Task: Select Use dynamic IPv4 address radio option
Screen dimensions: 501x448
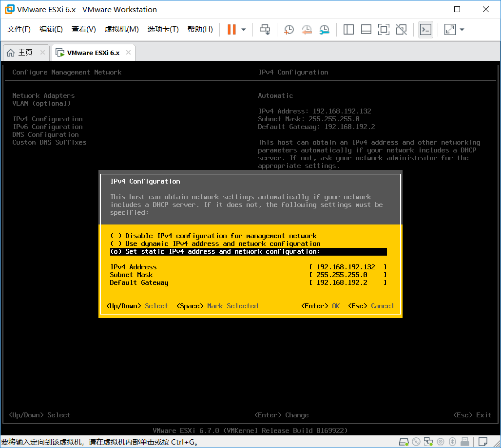Action: click(x=215, y=243)
